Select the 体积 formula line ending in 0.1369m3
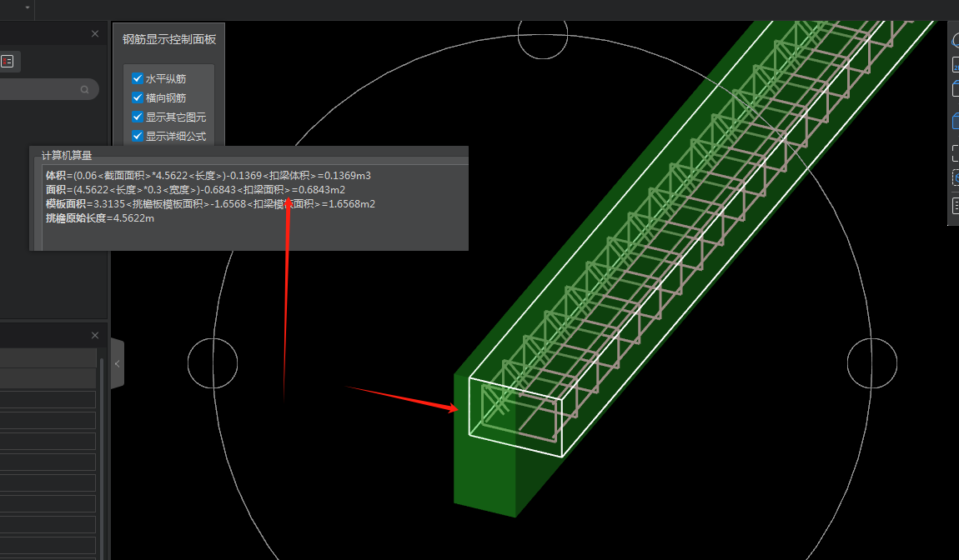959x560 pixels. [208, 176]
